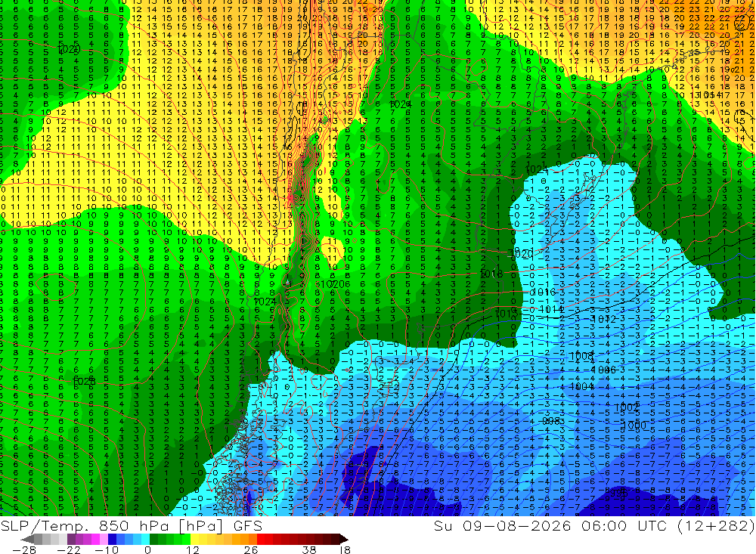Click the '1004' isobar label

click(582, 386)
